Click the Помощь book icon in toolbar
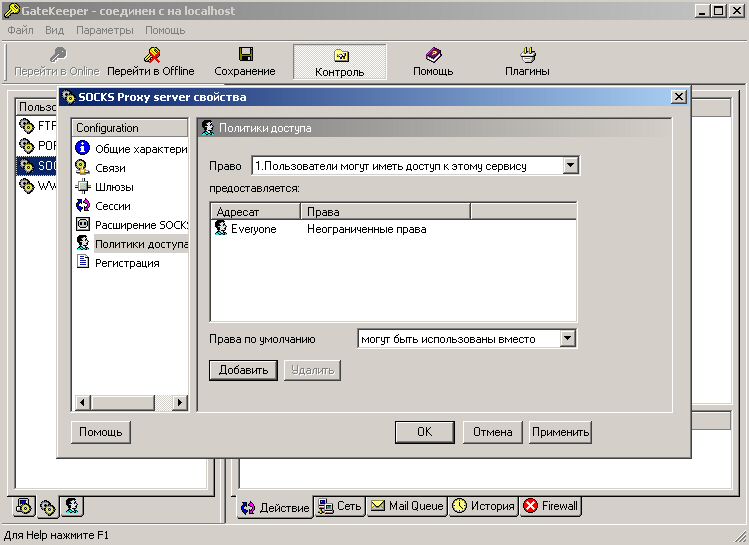This screenshot has width=749, height=545. 433,55
